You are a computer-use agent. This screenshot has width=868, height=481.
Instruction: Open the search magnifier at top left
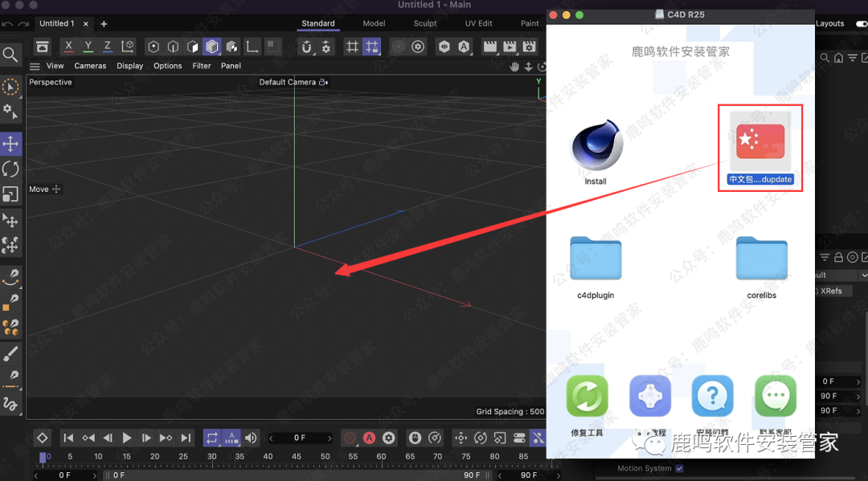point(10,55)
